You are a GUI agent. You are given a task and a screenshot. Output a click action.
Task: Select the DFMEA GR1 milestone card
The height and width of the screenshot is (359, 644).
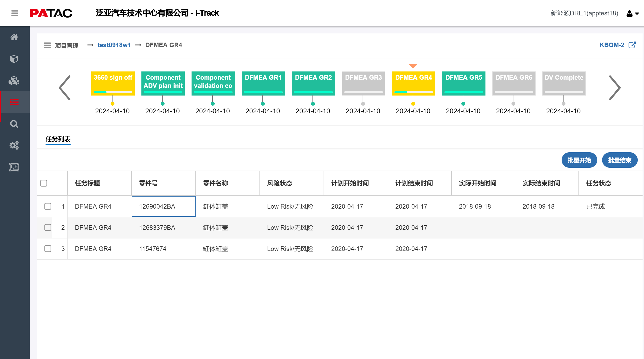(x=263, y=83)
